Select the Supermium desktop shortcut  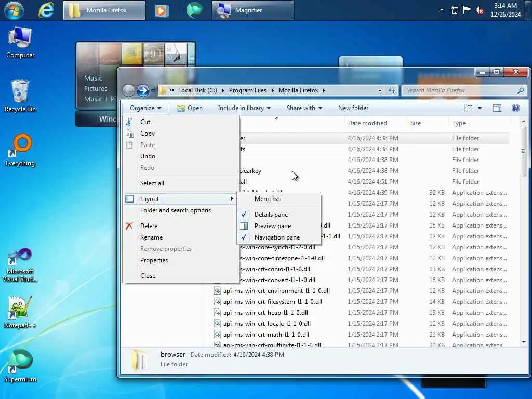pyautogui.click(x=20, y=366)
